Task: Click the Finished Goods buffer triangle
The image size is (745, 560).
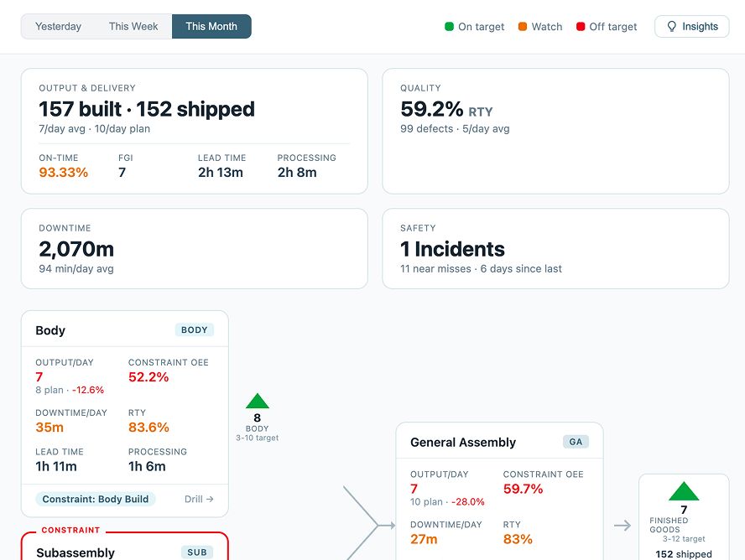Action: click(684, 495)
